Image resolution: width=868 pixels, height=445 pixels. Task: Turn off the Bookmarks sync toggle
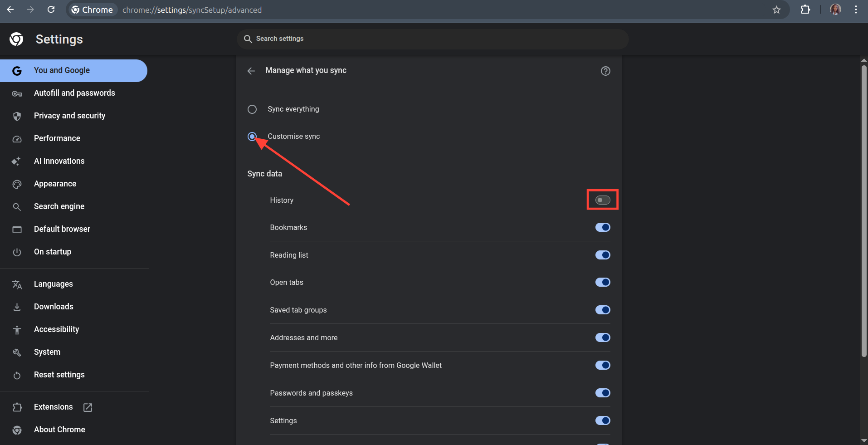coord(603,227)
